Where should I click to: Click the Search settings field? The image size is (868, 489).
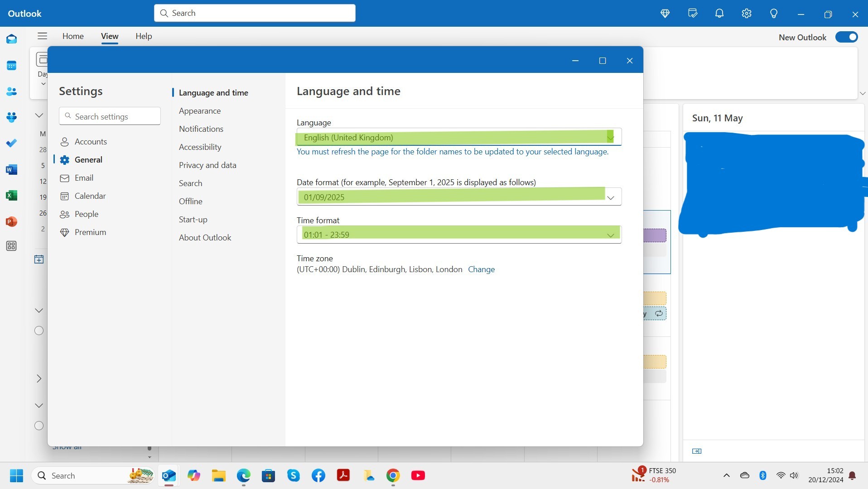110,116
